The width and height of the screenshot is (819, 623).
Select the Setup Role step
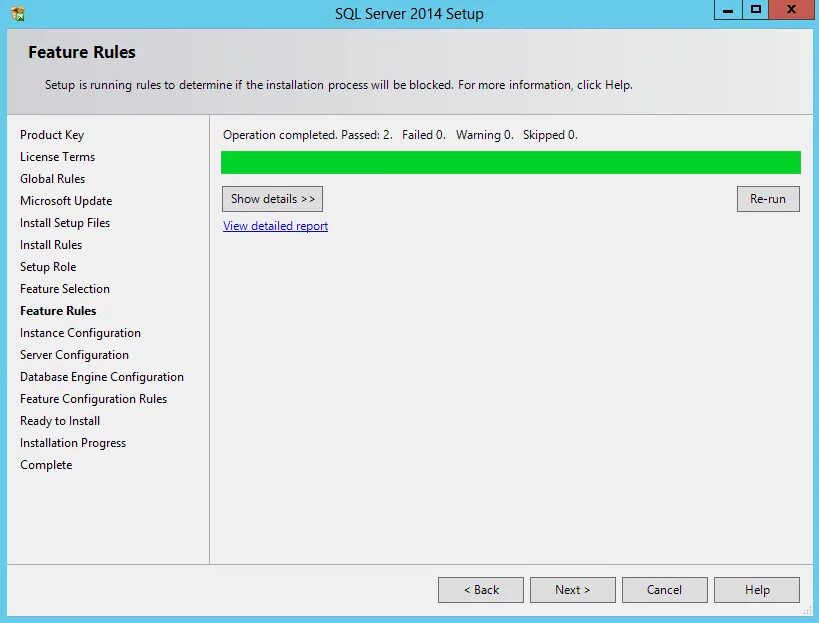tap(48, 266)
